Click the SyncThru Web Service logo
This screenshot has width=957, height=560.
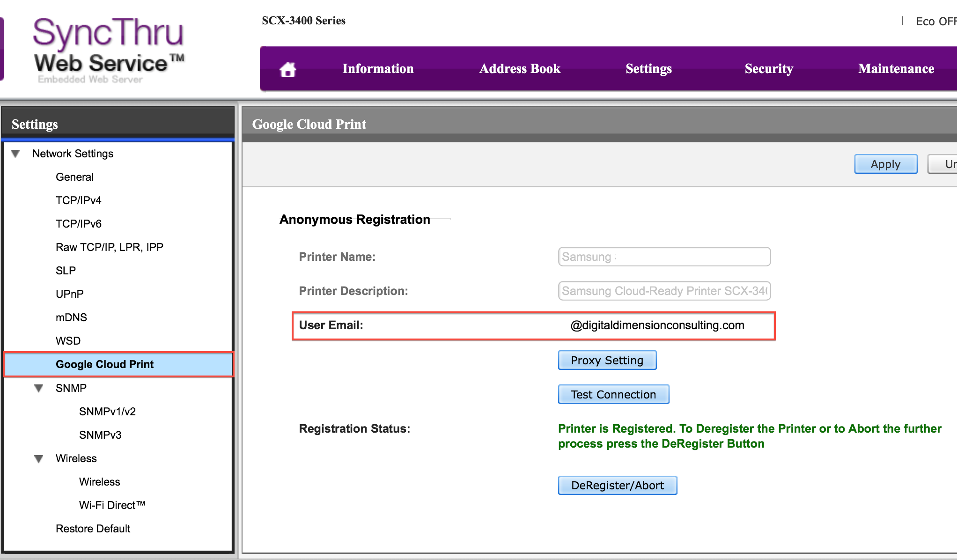(108, 49)
